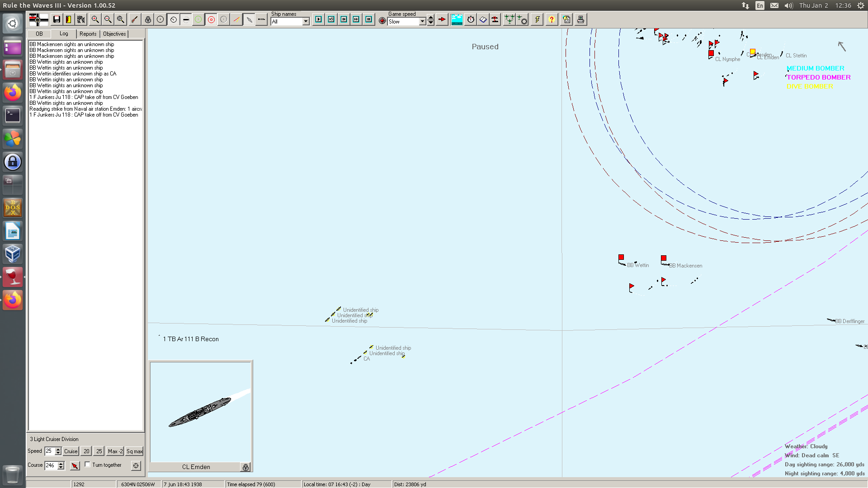This screenshot has height=488, width=868.
Task: Open the aircraft formation icon
Action: 509,19
